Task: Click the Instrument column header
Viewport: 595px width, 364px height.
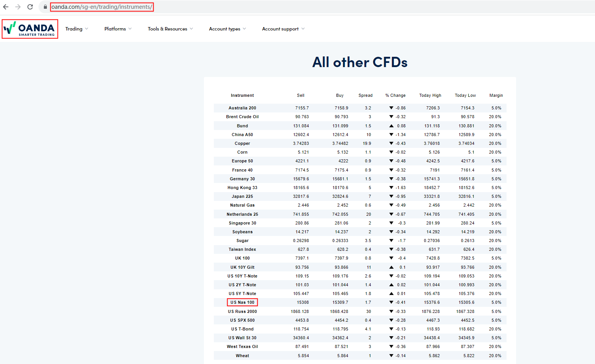Action: click(x=242, y=95)
